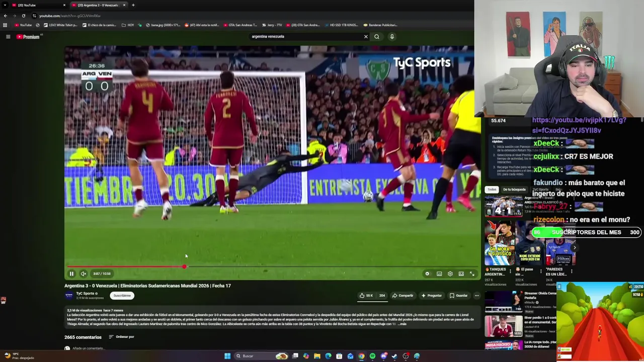Open the TyC Sports channel name
This screenshot has height=362, width=644.
tap(85, 294)
